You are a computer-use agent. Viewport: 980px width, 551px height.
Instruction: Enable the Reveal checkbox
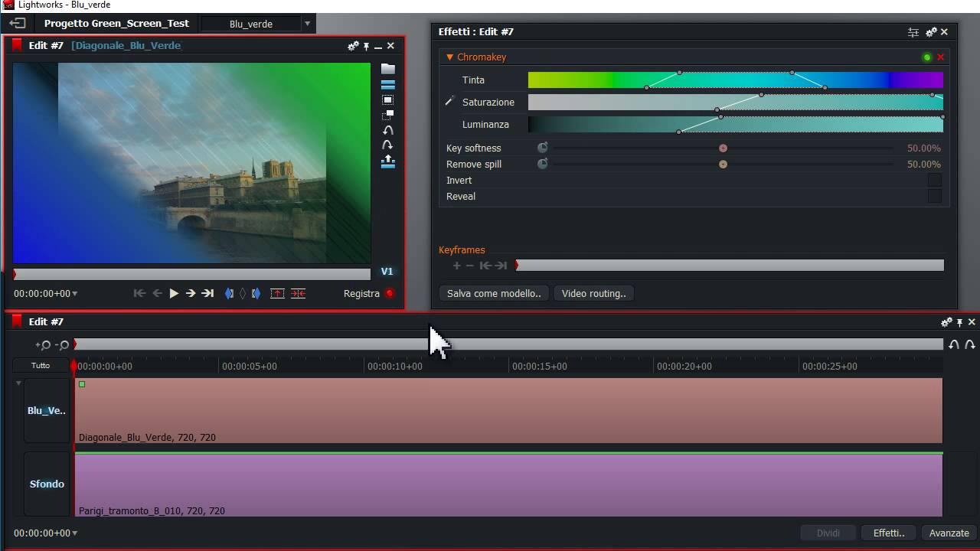pos(935,196)
